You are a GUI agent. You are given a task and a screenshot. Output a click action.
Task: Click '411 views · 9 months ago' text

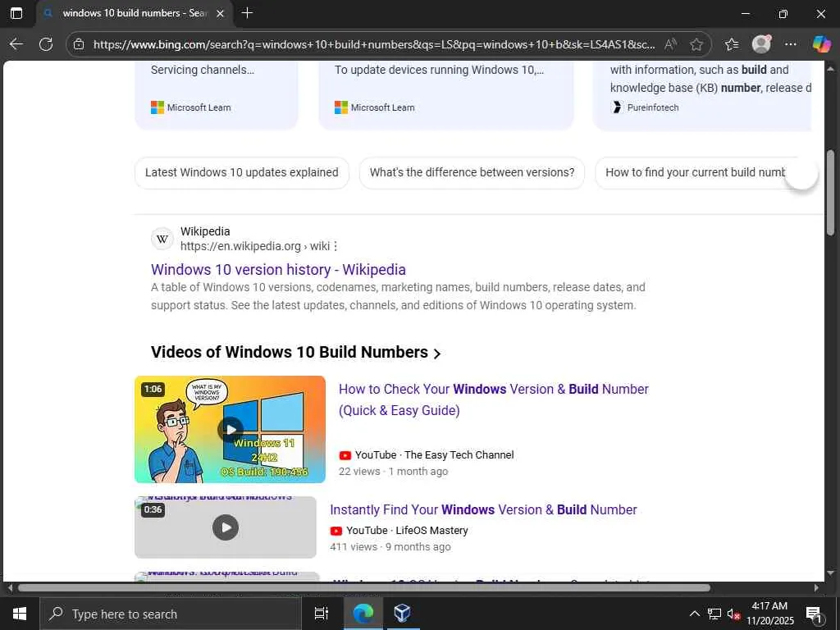[390, 547]
